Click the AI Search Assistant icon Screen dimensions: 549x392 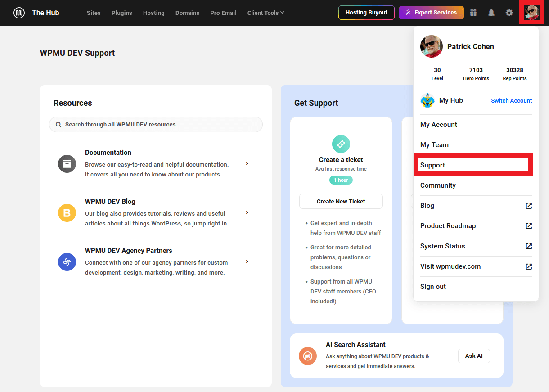coord(308,356)
